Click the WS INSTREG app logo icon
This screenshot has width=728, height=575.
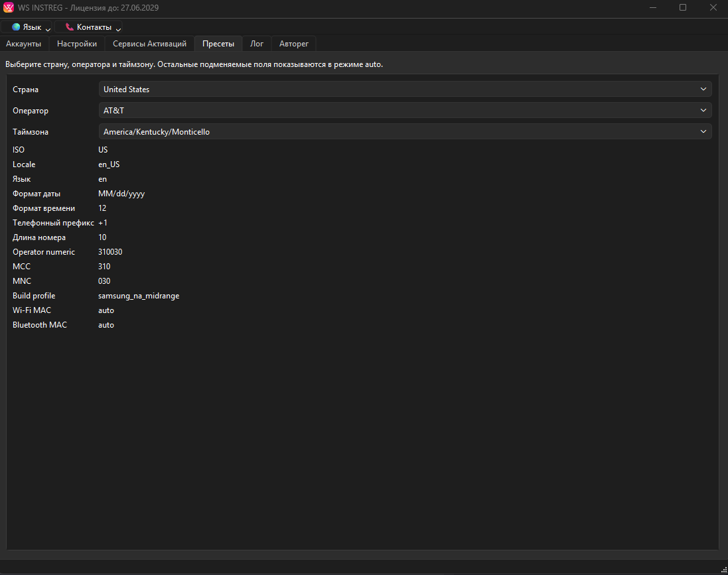pyautogui.click(x=9, y=7)
